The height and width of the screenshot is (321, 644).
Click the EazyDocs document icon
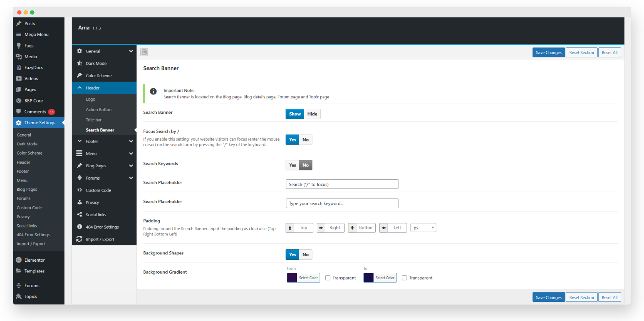(x=19, y=68)
